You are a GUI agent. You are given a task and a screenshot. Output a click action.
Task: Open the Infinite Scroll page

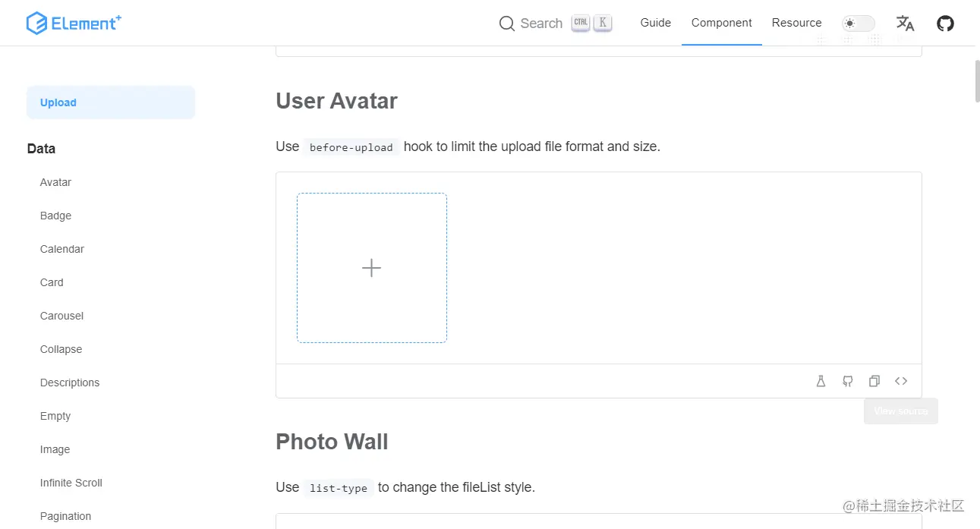point(71,483)
